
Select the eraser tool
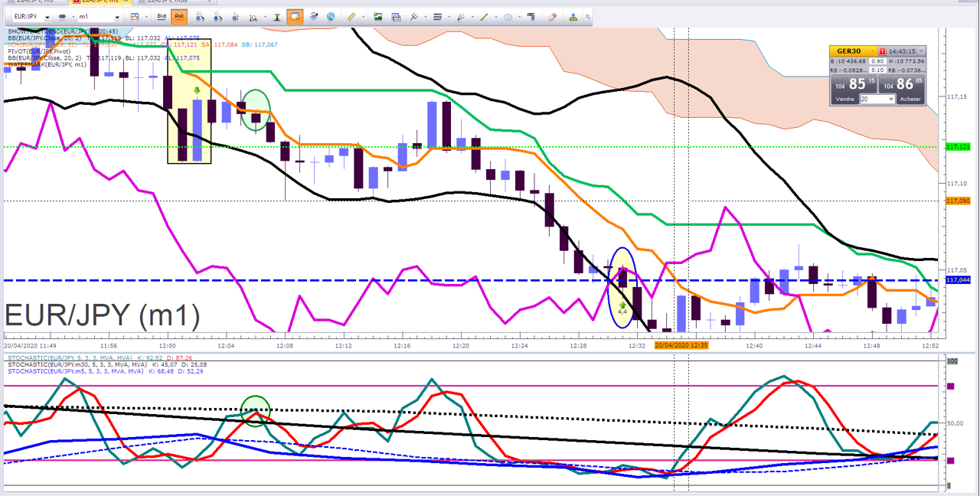[x=552, y=17]
